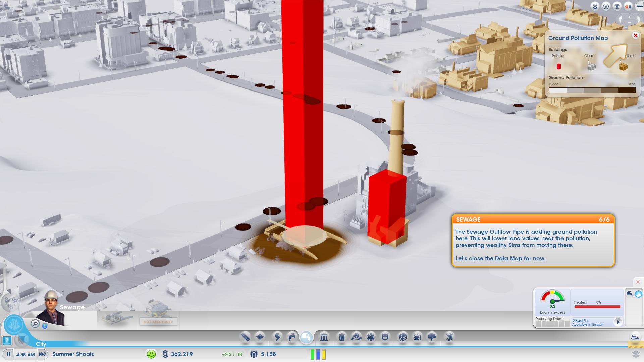Click the camera zoom in plus button
The image size is (644, 362).
pos(629,17)
